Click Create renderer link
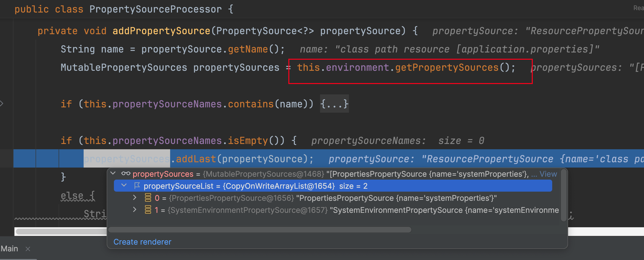Viewport: 644px width, 260px height. 142,242
